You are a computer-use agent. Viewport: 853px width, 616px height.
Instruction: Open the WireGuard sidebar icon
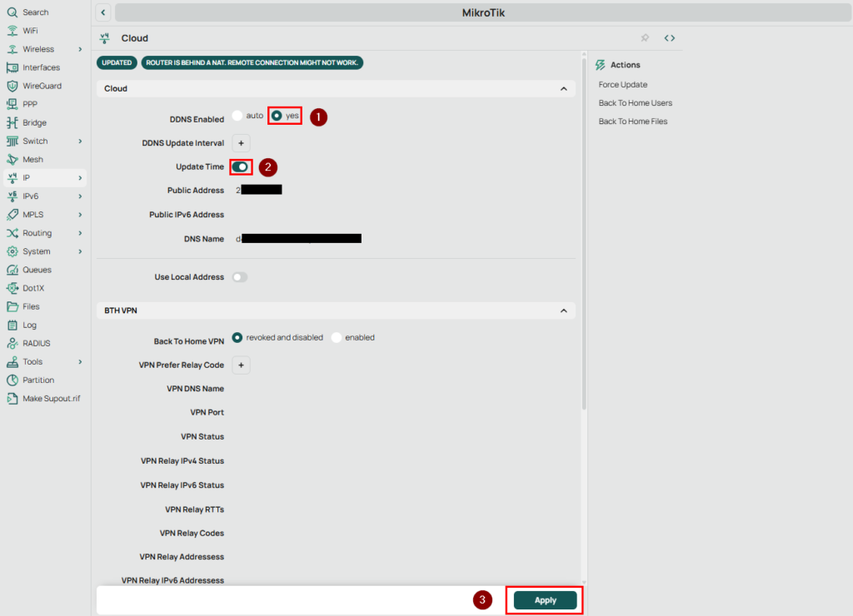coord(12,86)
